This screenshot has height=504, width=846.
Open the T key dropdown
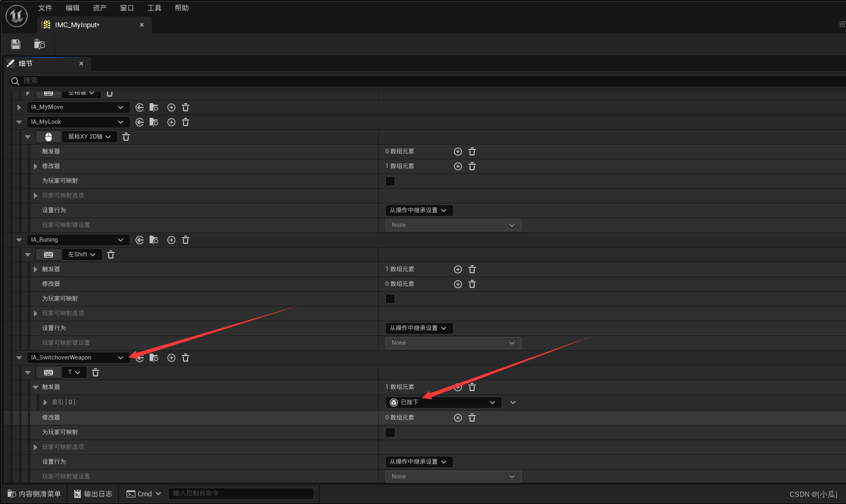[x=74, y=373]
